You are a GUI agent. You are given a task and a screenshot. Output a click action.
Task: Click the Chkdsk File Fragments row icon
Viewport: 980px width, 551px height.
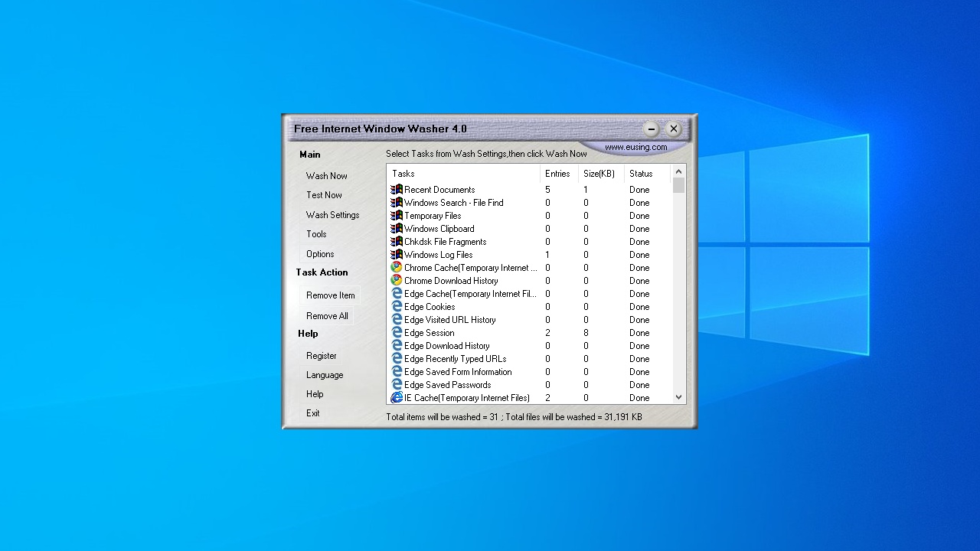[x=397, y=242]
